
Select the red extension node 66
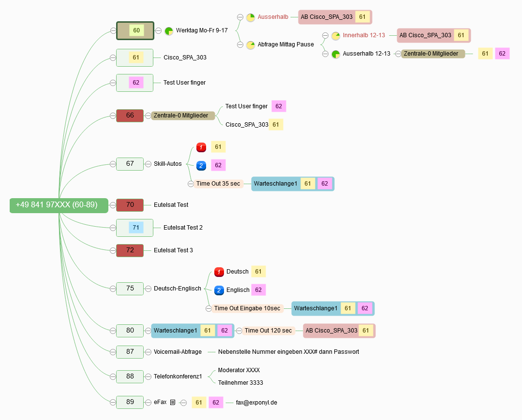click(x=130, y=116)
